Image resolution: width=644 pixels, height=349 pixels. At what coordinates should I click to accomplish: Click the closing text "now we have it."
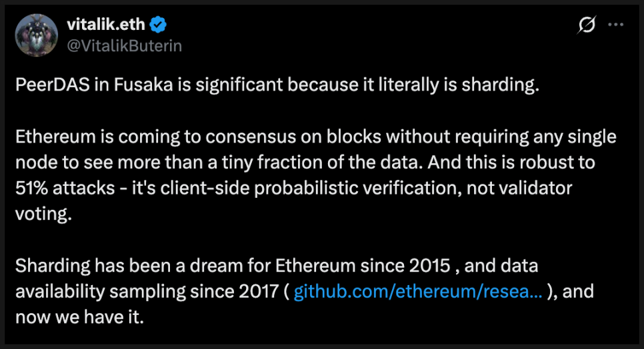point(79,316)
